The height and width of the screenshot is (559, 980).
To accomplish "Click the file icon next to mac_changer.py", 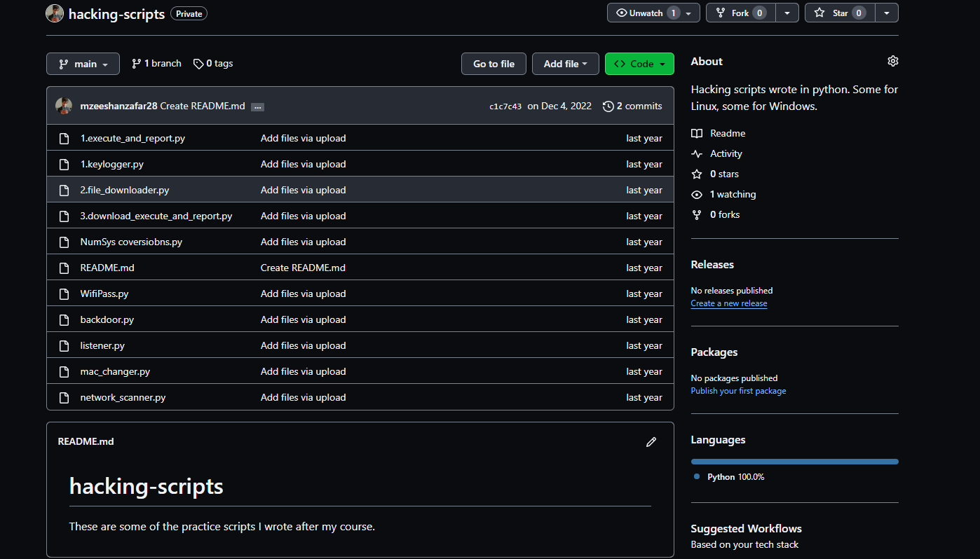I will (x=64, y=371).
